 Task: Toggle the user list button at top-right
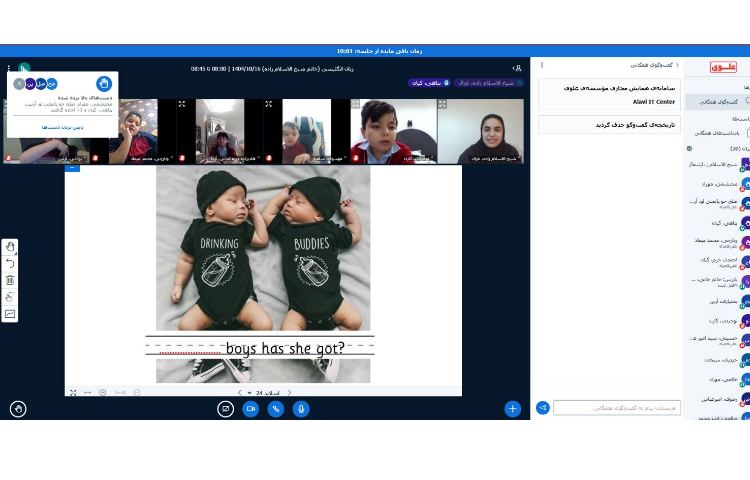[517, 68]
